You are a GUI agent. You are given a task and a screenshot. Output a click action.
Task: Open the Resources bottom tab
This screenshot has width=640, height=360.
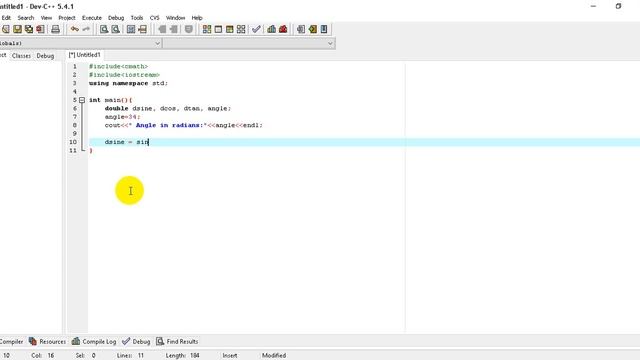(x=47, y=341)
